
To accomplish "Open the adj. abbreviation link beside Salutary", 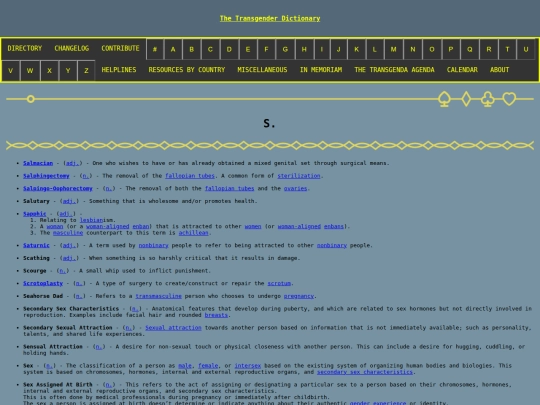I will tap(69, 201).
